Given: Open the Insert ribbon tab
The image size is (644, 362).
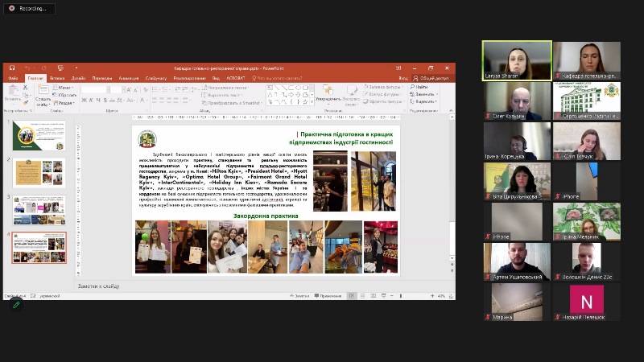Looking at the screenshot, I should click(57, 78).
